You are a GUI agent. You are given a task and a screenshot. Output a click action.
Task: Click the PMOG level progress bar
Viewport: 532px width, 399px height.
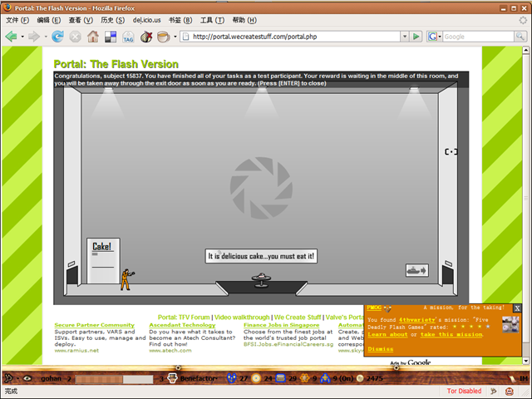pyautogui.click(x=114, y=379)
